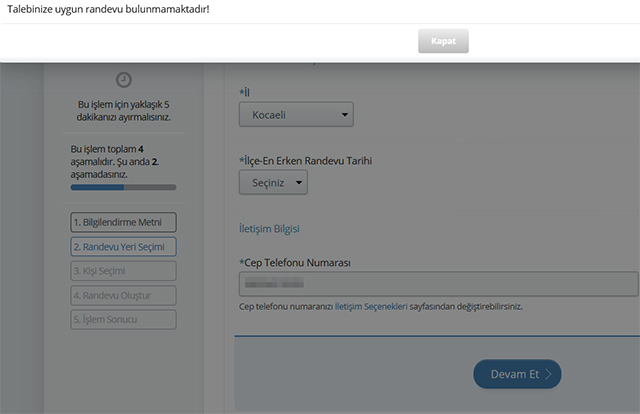Open the İletişim Seçenekleri link

[371, 306]
